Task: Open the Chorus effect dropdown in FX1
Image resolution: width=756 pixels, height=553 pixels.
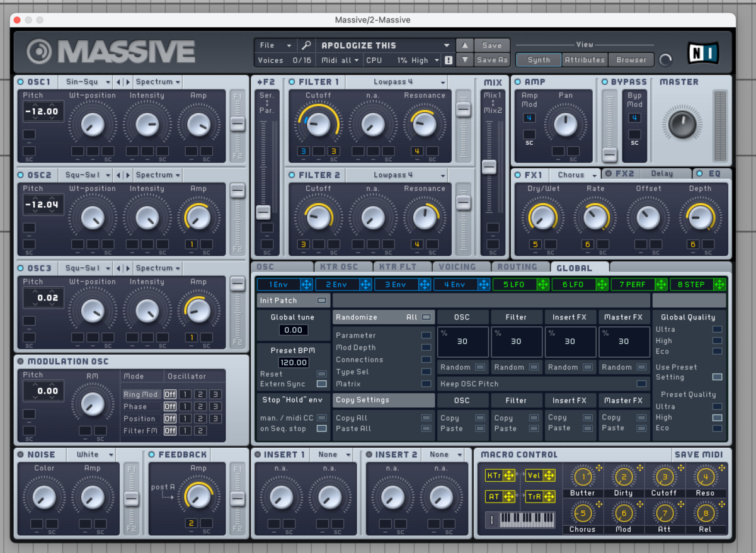Action: pos(575,174)
